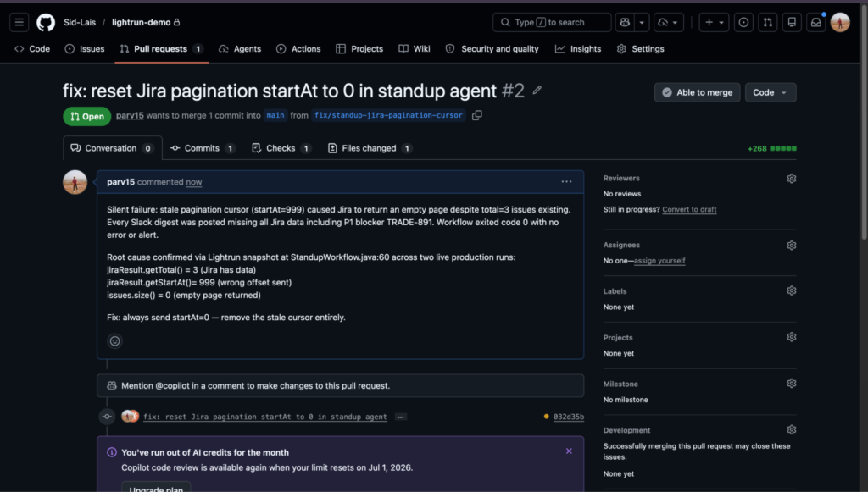Open the notifications inbox icon
This screenshot has height=492, width=868.
(816, 22)
